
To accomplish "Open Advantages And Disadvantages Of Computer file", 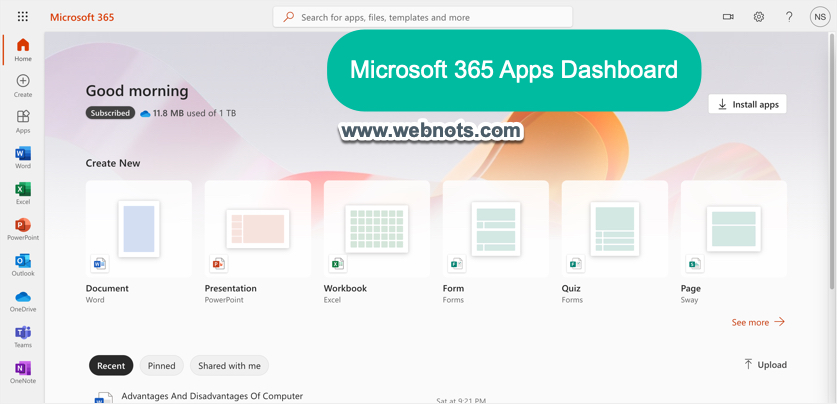I will click(x=212, y=396).
